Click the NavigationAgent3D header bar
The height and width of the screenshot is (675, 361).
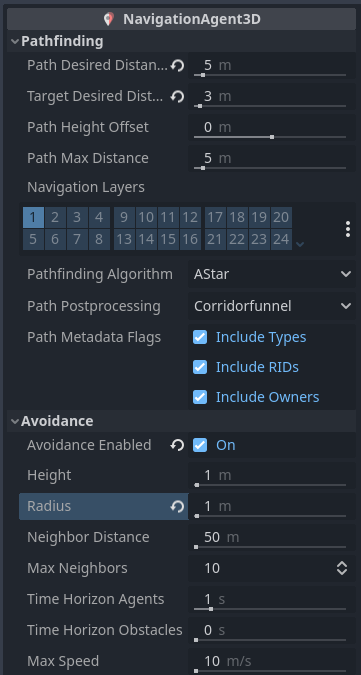click(x=181, y=19)
